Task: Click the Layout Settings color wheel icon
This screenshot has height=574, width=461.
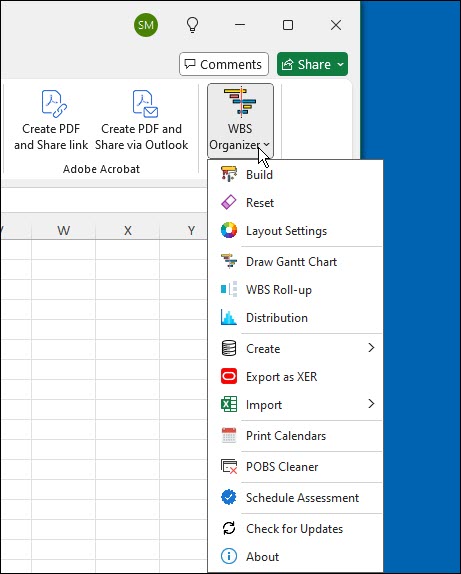Action: tap(229, 231)
